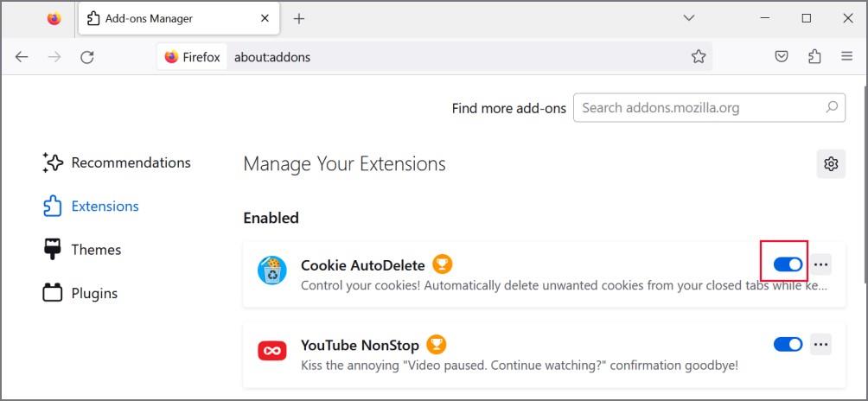Open the Recommendations section
This screenshot has height=401, width=868.
[x=117, y=162]
